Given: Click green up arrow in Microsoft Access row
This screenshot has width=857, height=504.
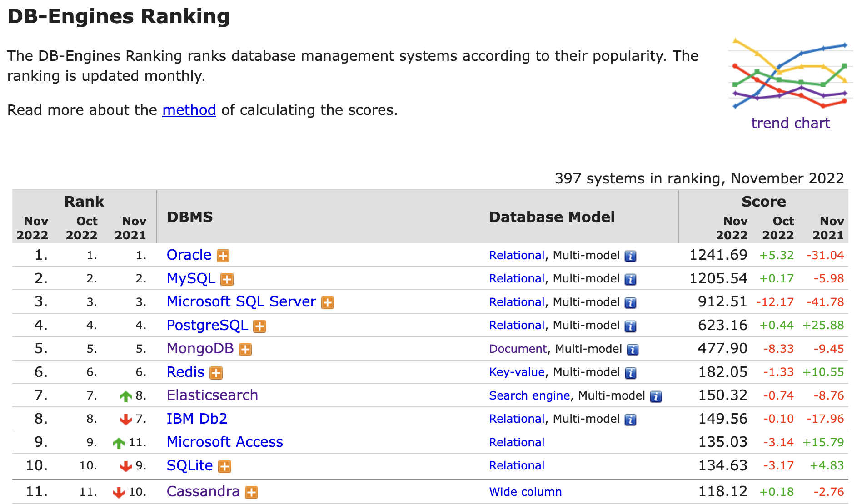Looking at the screenshot, I should point(119,443).
